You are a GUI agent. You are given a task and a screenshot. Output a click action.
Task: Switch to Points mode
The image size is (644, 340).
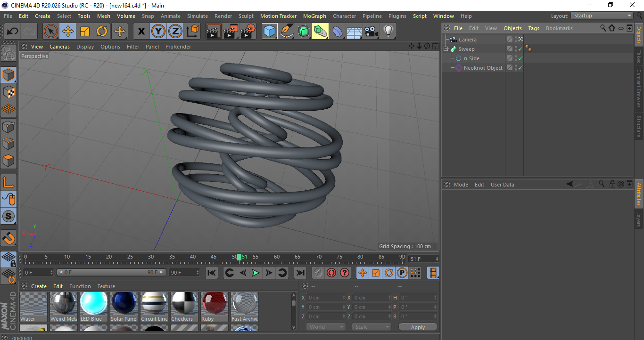click(8, 126)
